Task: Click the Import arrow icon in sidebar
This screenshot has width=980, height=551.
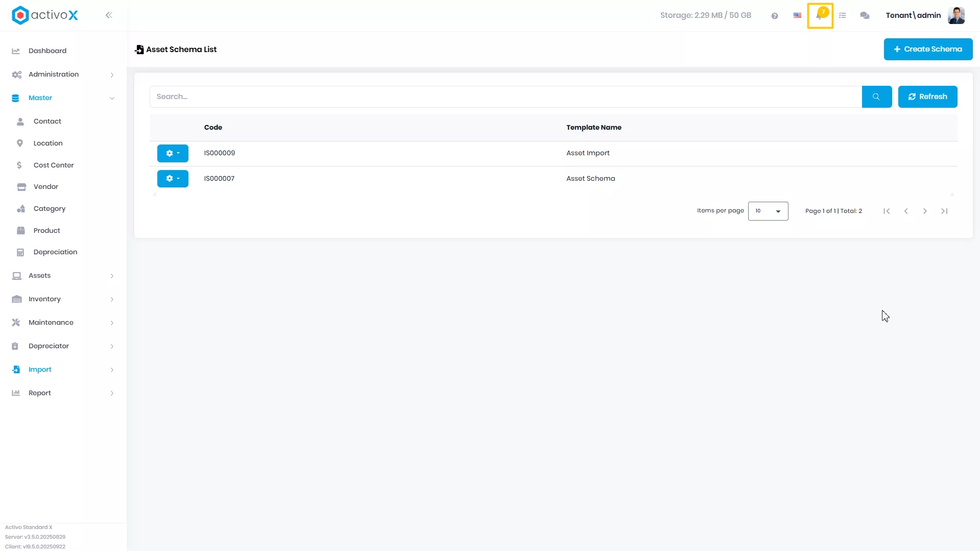Action: [x=16, y=370]
